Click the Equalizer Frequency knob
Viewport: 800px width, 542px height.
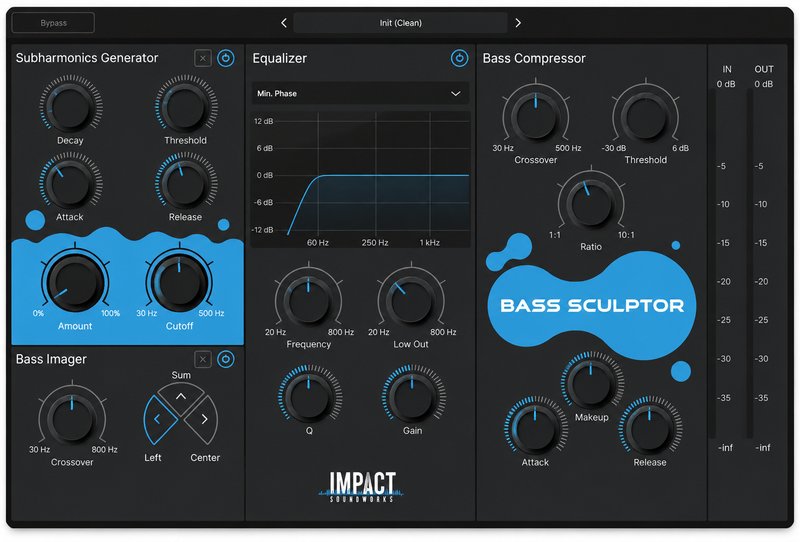coord(308,300)
